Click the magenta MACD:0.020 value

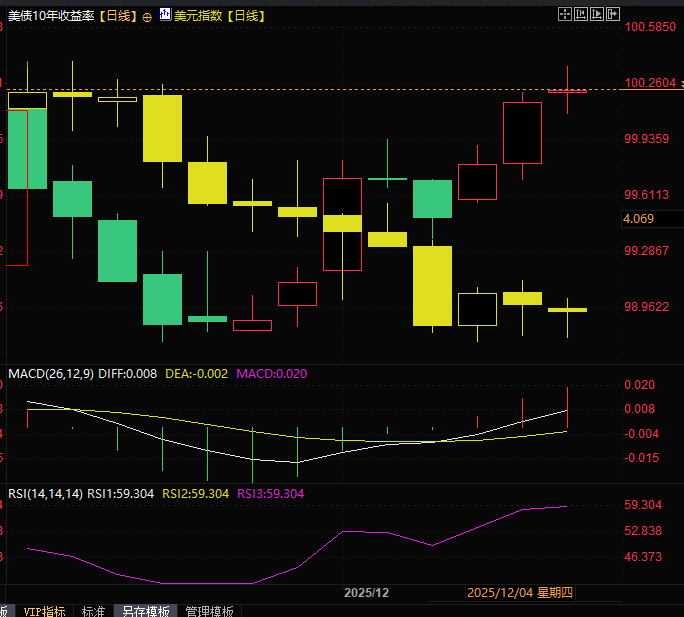271,374
